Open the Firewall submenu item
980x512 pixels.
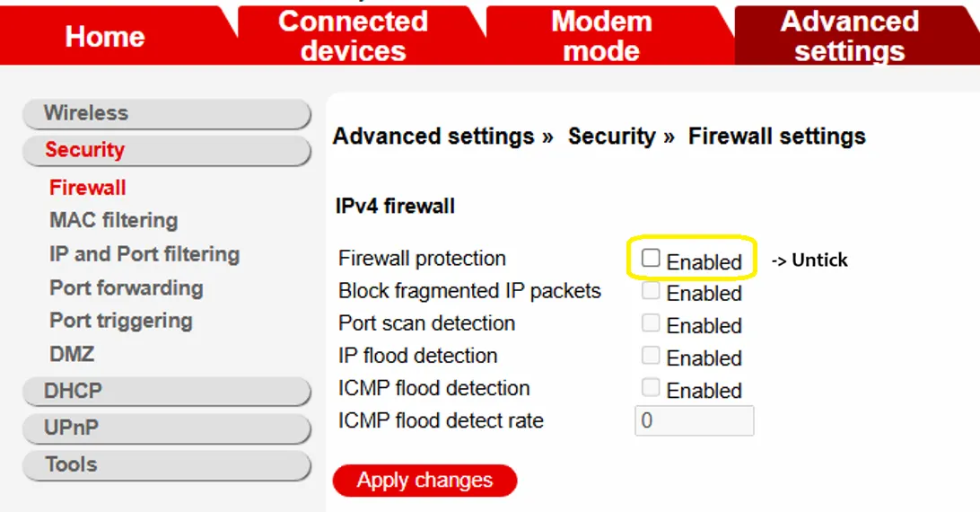(88, 187)
